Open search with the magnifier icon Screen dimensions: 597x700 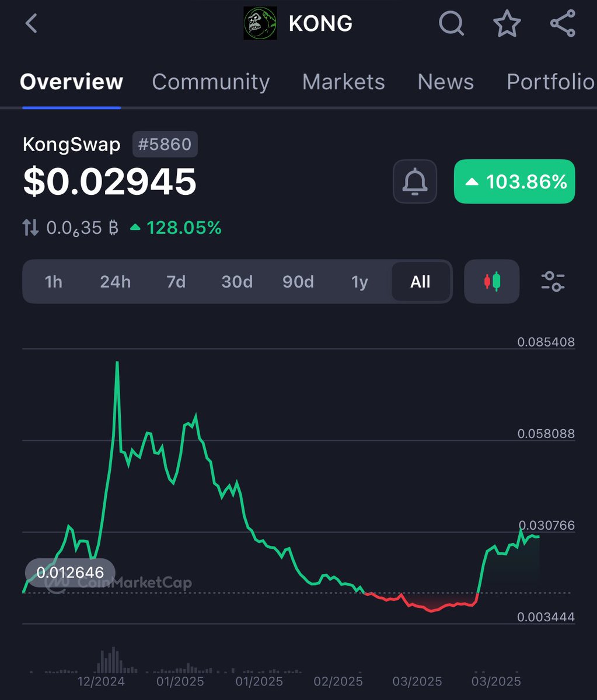tap(451, 24)
